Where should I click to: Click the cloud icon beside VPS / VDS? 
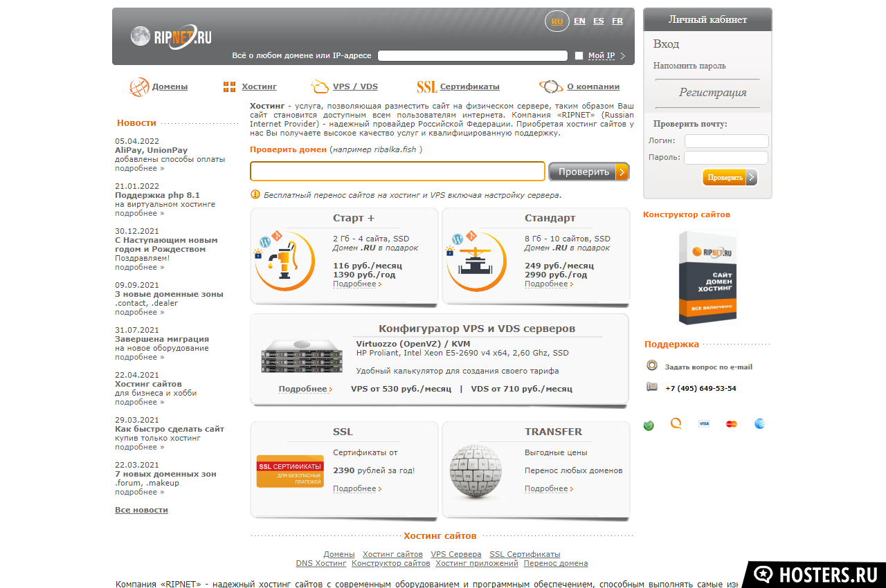click(x=320, y=86)
